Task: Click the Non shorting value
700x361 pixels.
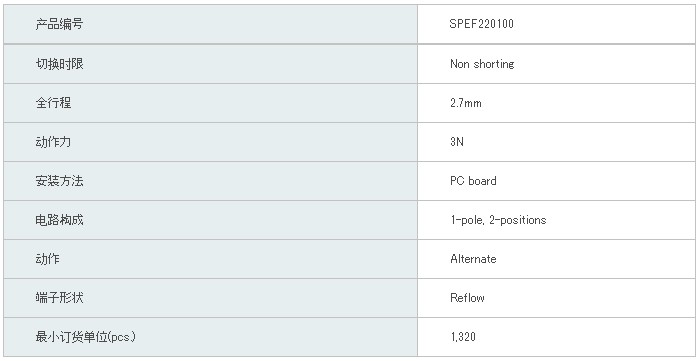Action: pos(482,64)
